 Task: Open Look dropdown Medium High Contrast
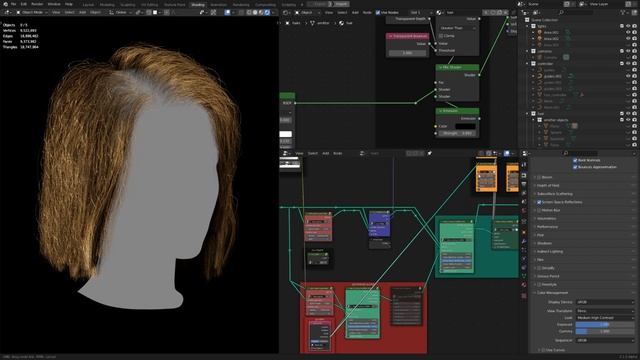tap(605, 318)
